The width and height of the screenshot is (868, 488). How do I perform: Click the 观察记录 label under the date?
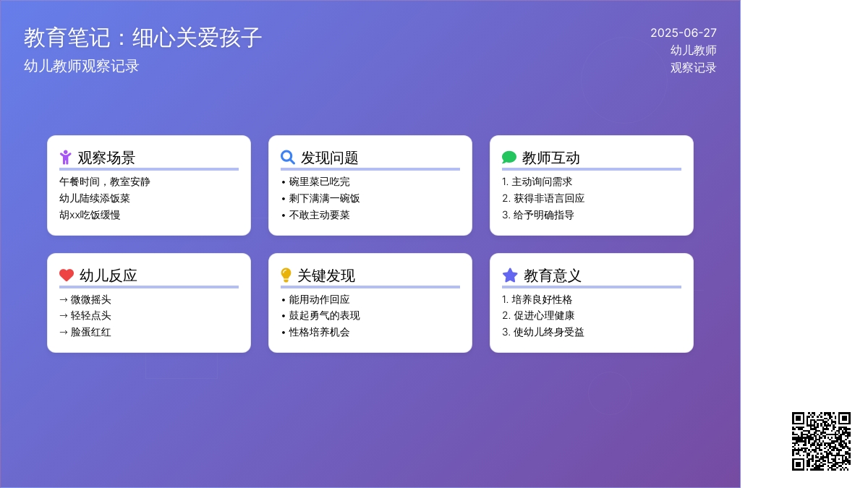[x=694, y=67]
